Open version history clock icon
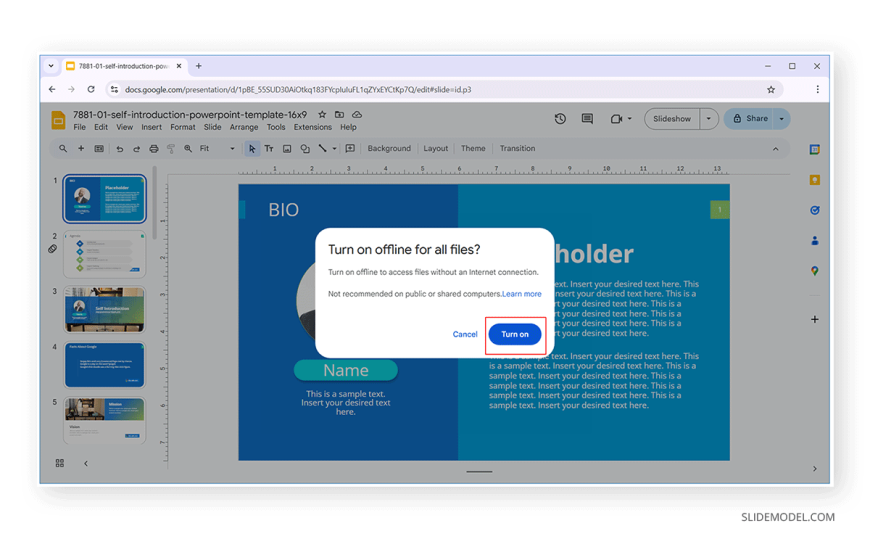The image size is (870, 539). pos(560,119)
